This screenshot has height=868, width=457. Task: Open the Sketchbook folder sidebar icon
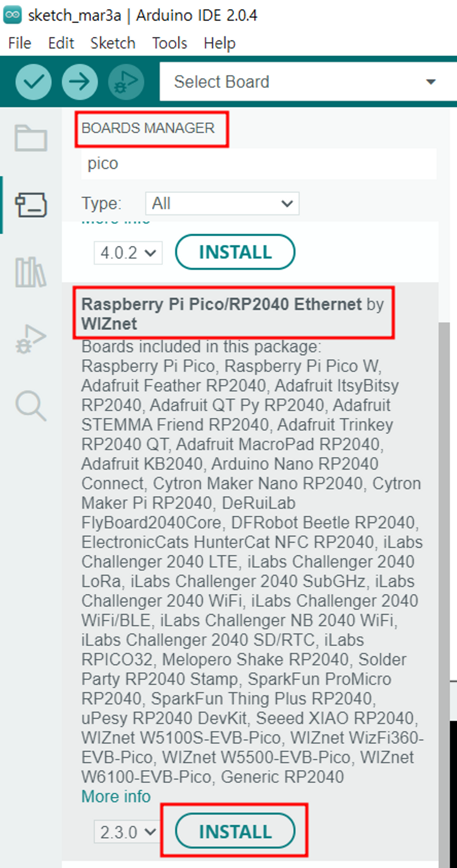point(31,138)
